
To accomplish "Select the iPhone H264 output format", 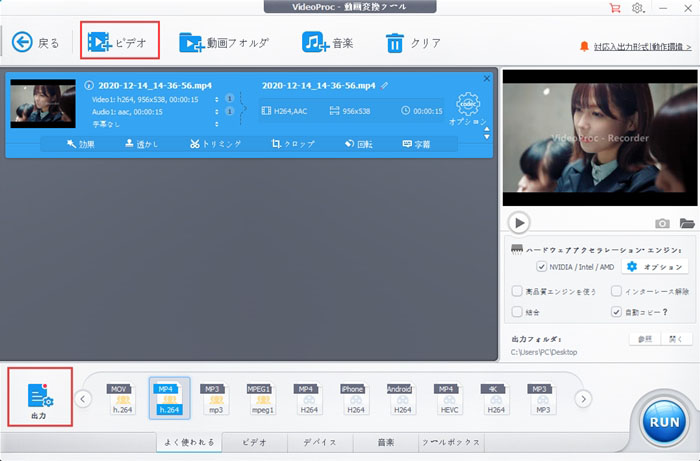I will 352,400.
